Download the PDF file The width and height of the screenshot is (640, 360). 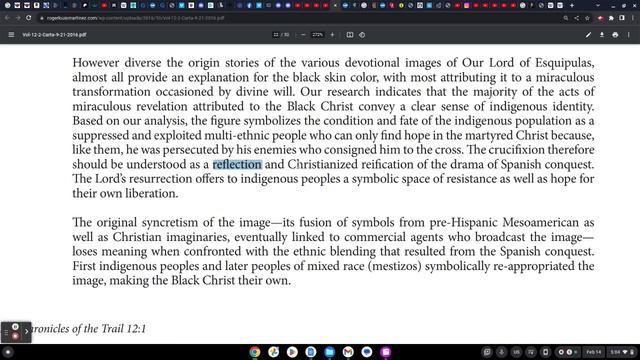(x=602, y=35)
